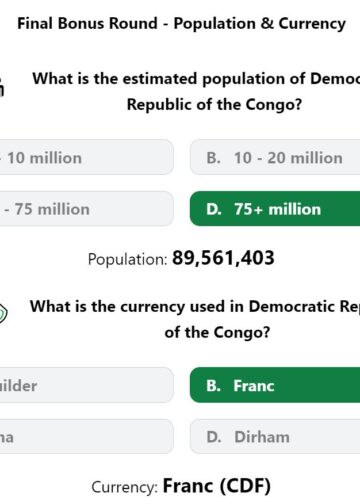Select answer B. 10 - 20 million
The height and width of the screenshot is (504, 360).
(x=275, y=157)
